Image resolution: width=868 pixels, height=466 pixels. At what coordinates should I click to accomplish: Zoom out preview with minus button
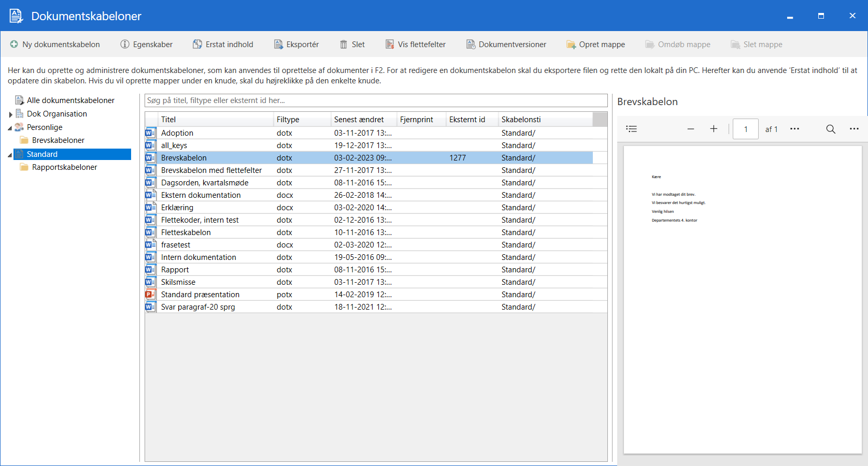tap(691, 129)
